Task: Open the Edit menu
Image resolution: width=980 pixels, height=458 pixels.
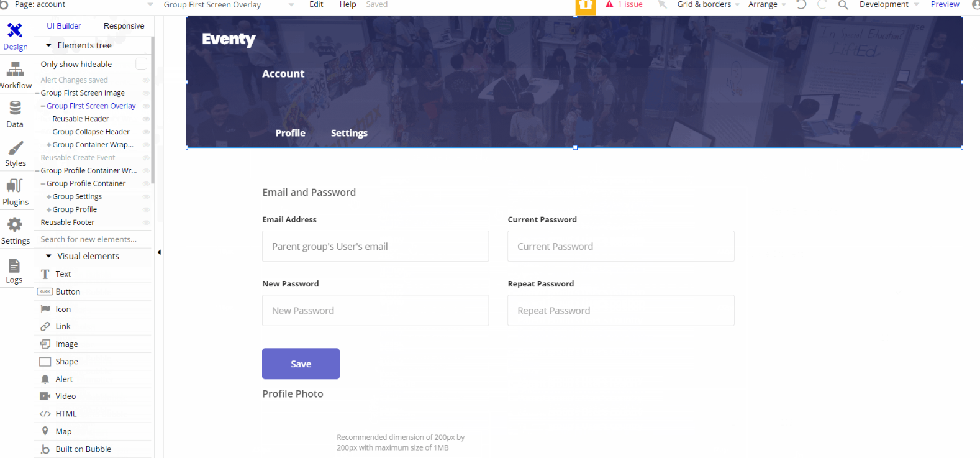Action: [316, 4]
